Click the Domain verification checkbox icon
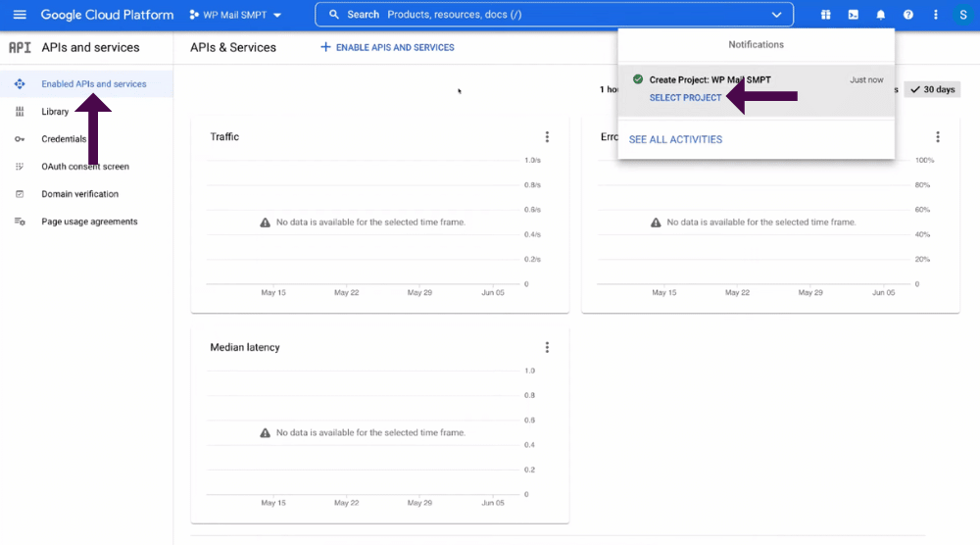The width and height of the screenshot is (980, 545). [20, 194]
